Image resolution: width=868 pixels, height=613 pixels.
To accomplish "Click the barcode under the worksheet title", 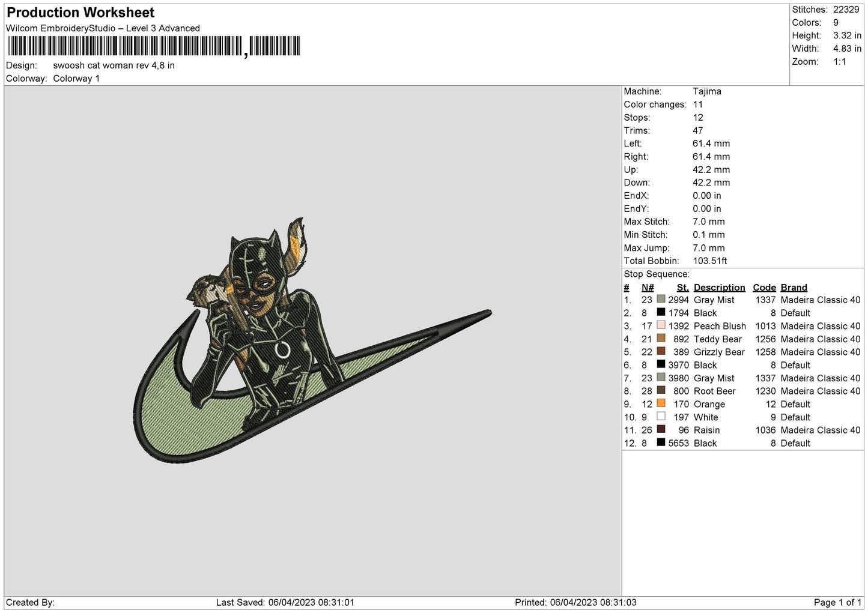I will point(153,46).
